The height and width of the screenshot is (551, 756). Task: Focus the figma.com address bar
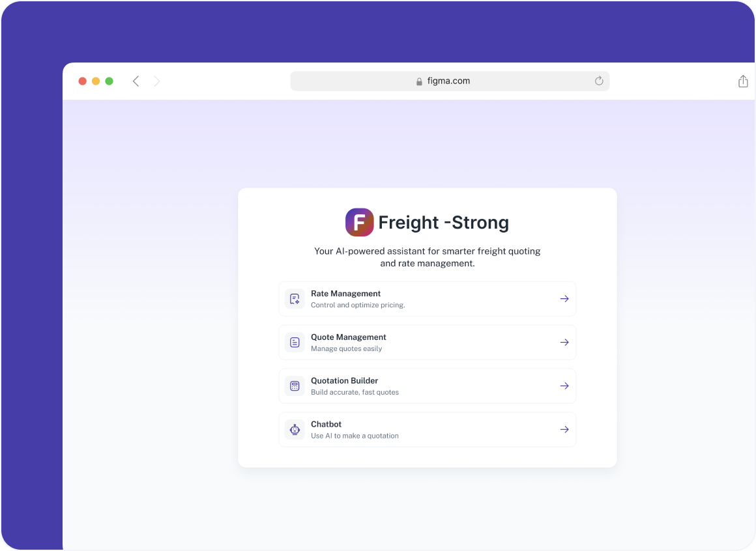448,81
